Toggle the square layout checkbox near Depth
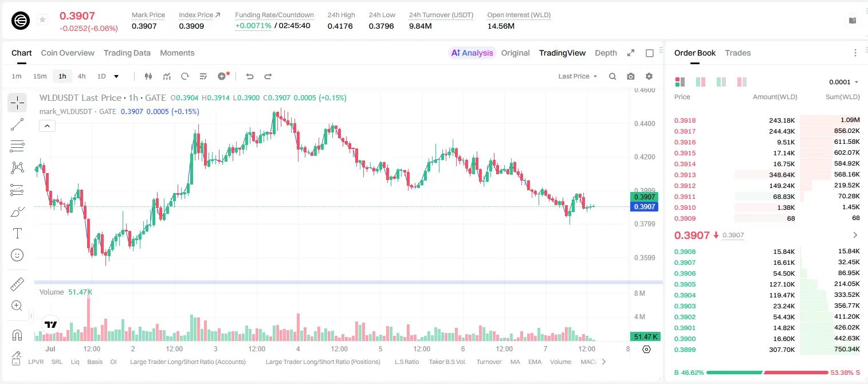Image resolution: width=868 pixels, height=384 pixels. click(650, 53)
